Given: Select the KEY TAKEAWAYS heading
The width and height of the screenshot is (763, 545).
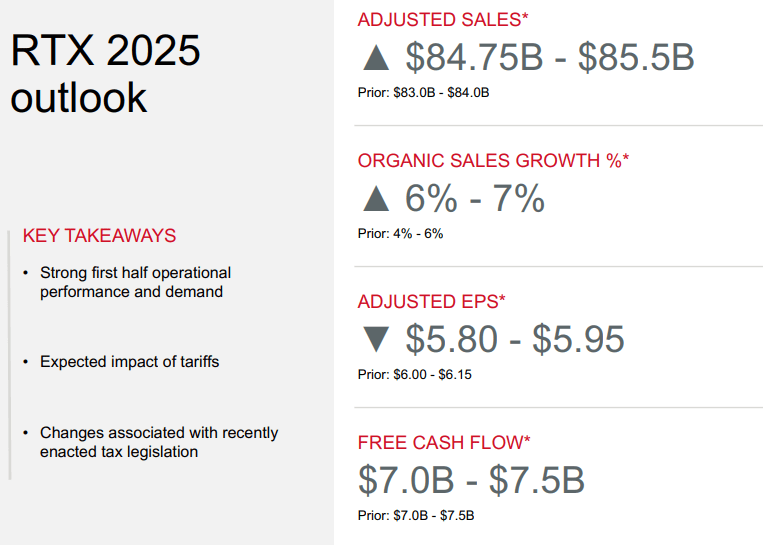Looking at the screenshot, I should pos(99,236).
